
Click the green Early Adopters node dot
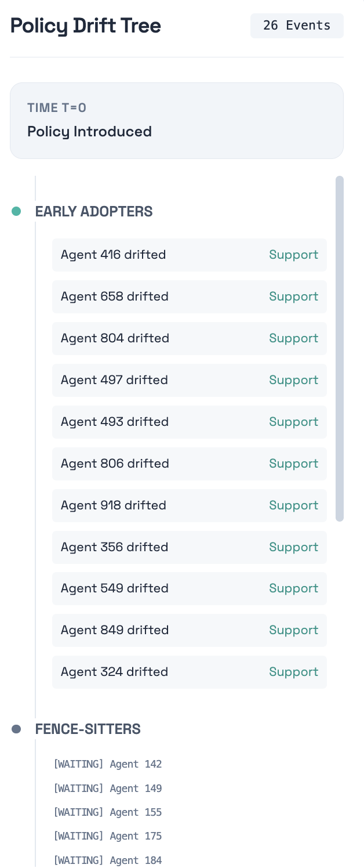point(16,211)
